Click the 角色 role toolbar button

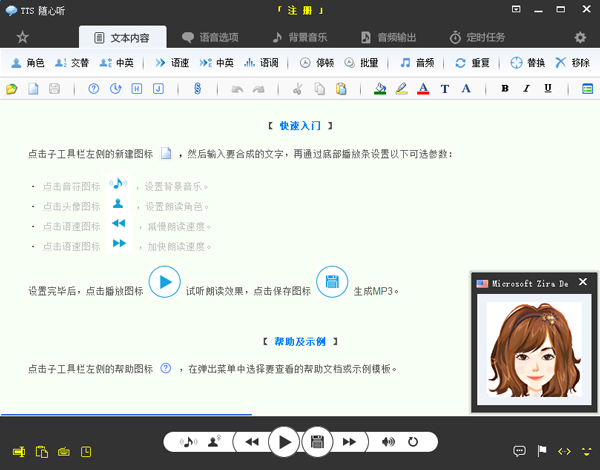click(x=27, y=63)
